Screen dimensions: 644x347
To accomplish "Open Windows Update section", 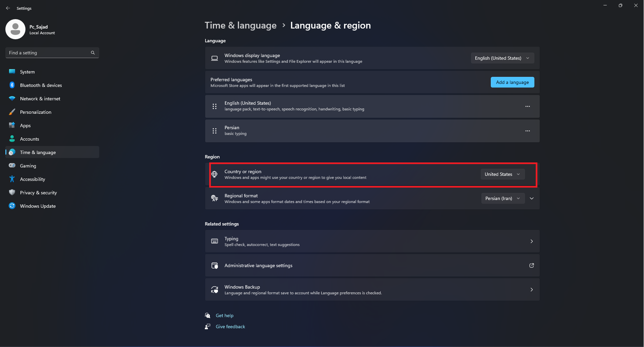I will 52,206.
